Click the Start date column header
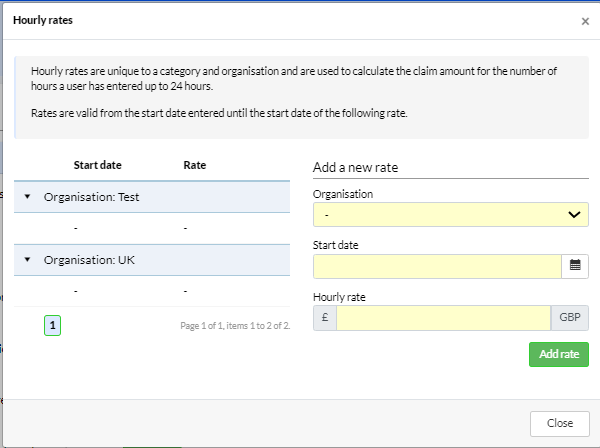This screenshot has width=600, height=448. pos(98,165)
